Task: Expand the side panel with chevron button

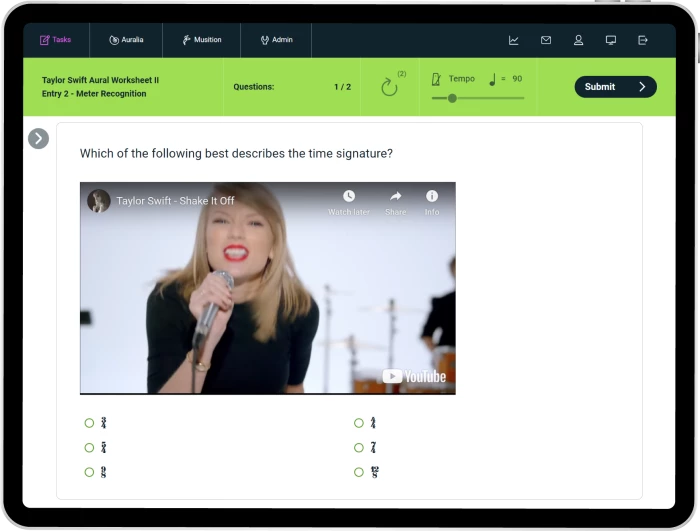Action: point(38,139)
